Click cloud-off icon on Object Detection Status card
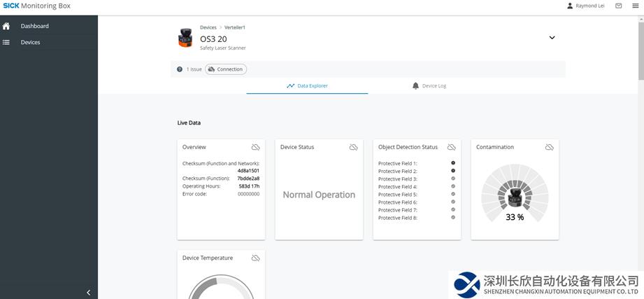The width and height of the screenshot is (644, 299). tap(452, 147)
